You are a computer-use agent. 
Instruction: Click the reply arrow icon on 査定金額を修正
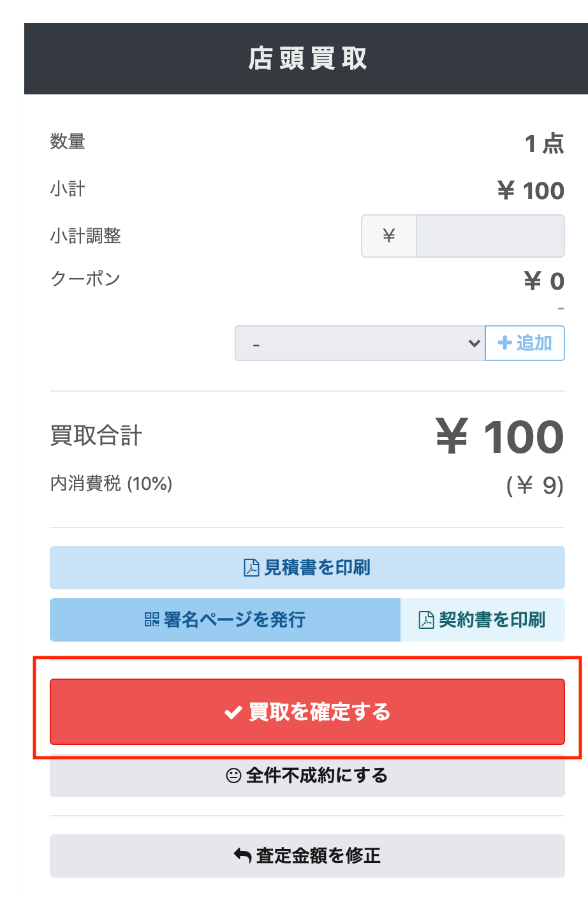(x=242, y=855)
